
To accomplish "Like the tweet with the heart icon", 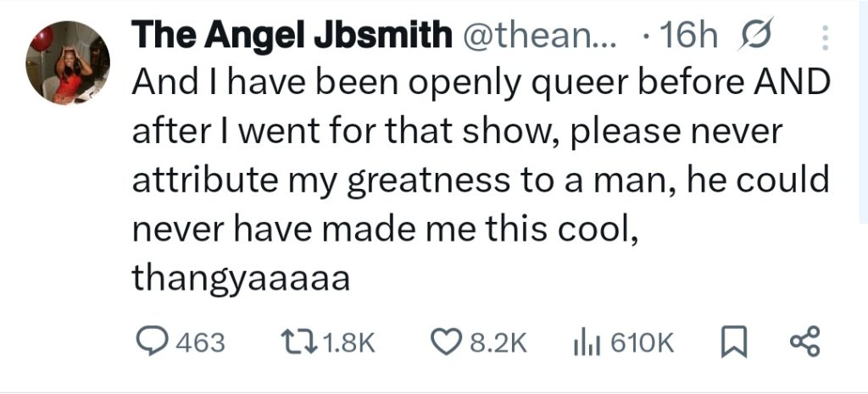I will [x=445, y=341].
